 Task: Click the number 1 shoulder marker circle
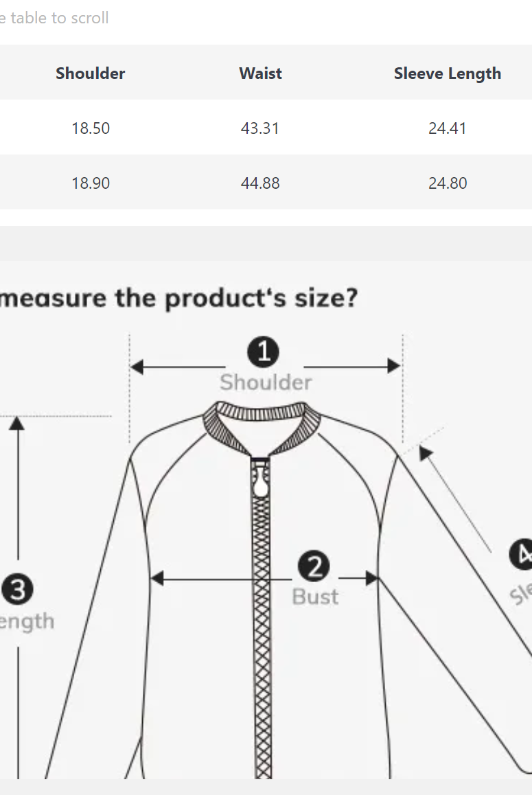(263, 353)
